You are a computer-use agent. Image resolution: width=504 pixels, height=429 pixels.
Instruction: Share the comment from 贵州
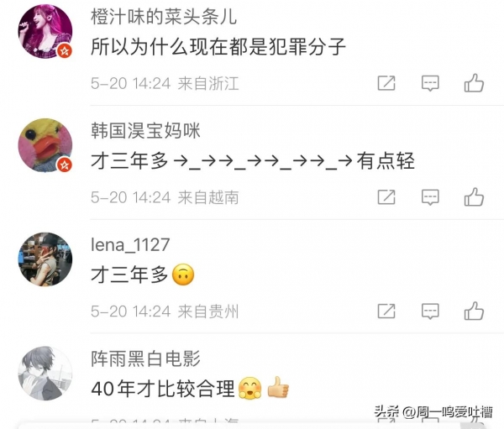[386, 311]
